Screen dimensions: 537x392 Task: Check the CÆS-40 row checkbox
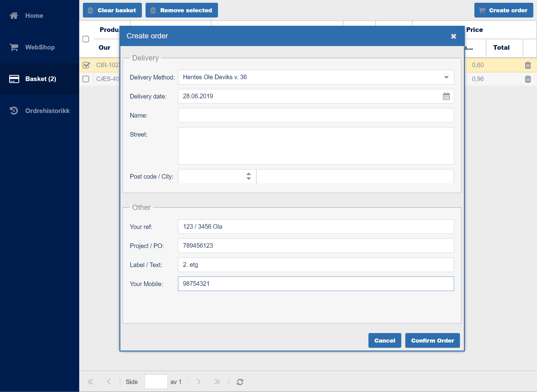tap(86, 79)
